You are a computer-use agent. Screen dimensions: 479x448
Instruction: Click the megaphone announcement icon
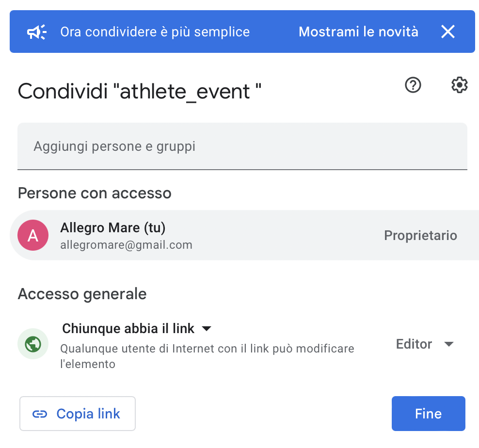click(x=37, y=32)
